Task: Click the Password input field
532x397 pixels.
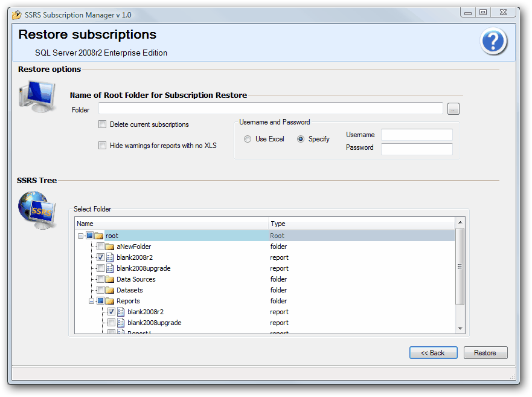Action: click(417, 149)
